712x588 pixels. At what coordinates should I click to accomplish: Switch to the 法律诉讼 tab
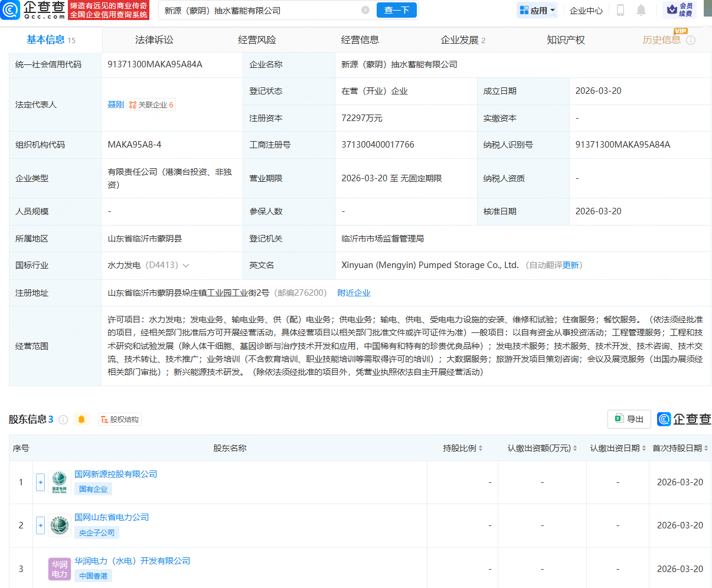pos(154,40)
